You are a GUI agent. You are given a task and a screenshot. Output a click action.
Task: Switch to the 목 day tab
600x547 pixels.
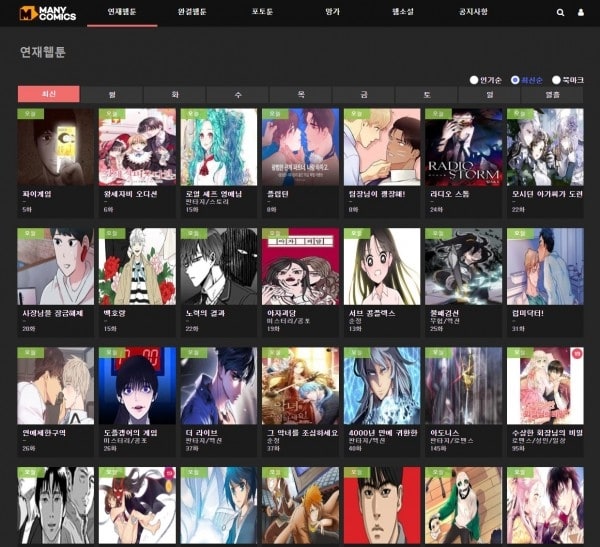(x=301, y=95)
